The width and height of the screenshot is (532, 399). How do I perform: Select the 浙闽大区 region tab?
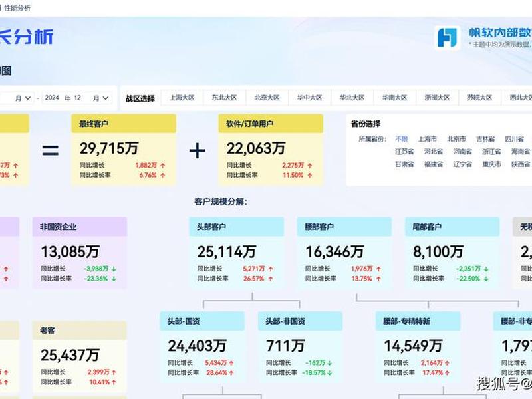coord(437,98)
